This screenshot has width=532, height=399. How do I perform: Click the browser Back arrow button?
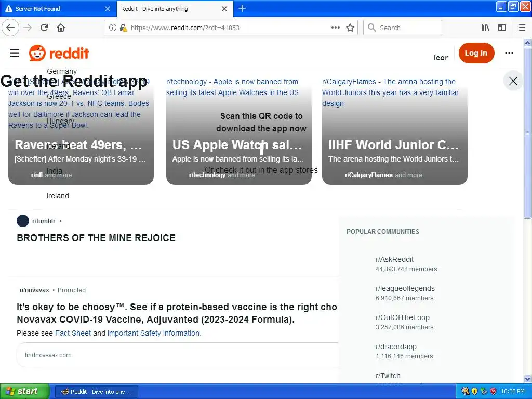tap(10, 28)
